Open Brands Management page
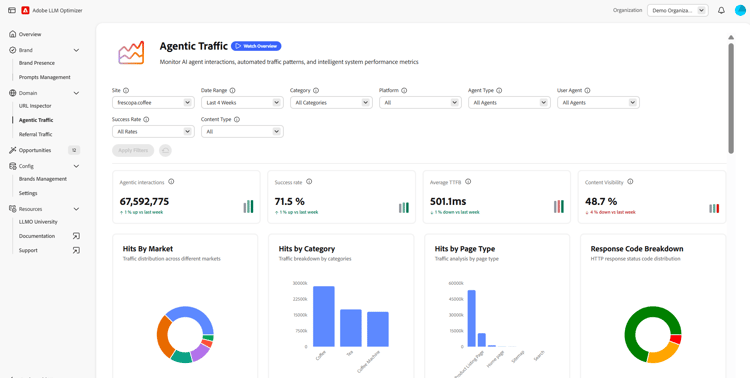750x378 pixels. [x=43, y=179]
